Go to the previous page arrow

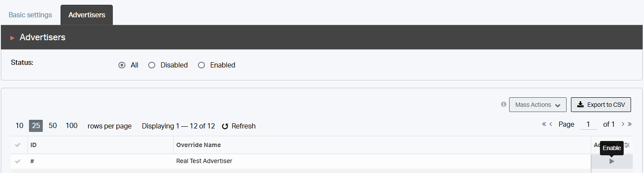point(551,125)
